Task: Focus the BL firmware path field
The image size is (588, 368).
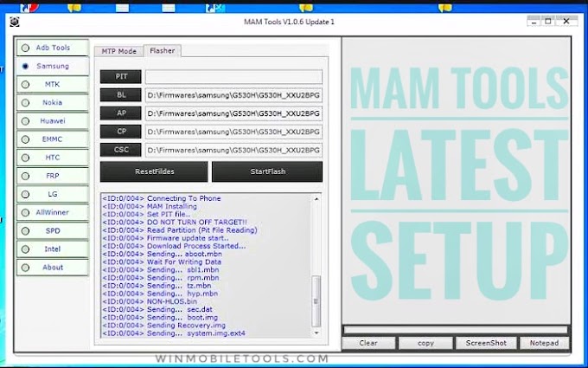Action: click(233, 95)
